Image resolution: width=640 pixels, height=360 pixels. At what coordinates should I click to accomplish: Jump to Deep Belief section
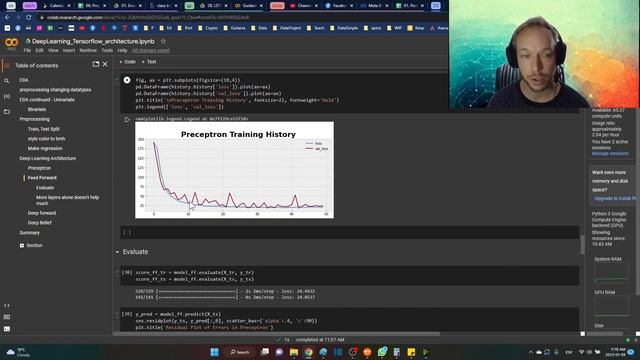[40, 223]
